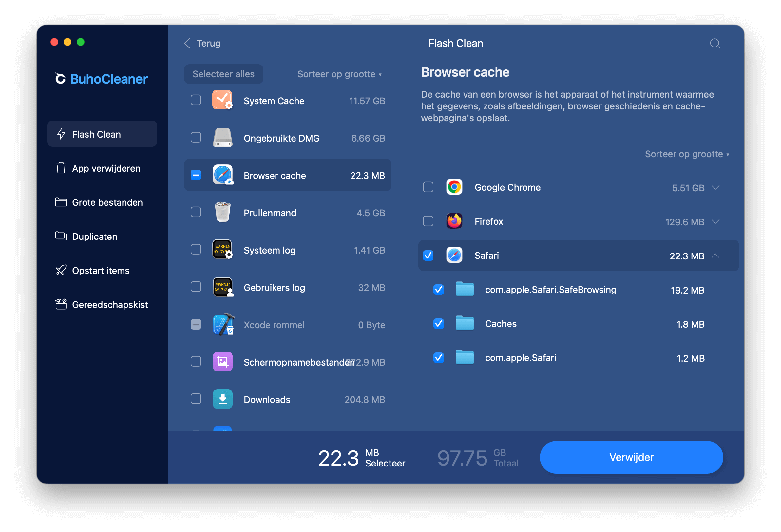Click the com.apple.Safari.SafeBrowsing 19.2 MB size

(687, 290)
